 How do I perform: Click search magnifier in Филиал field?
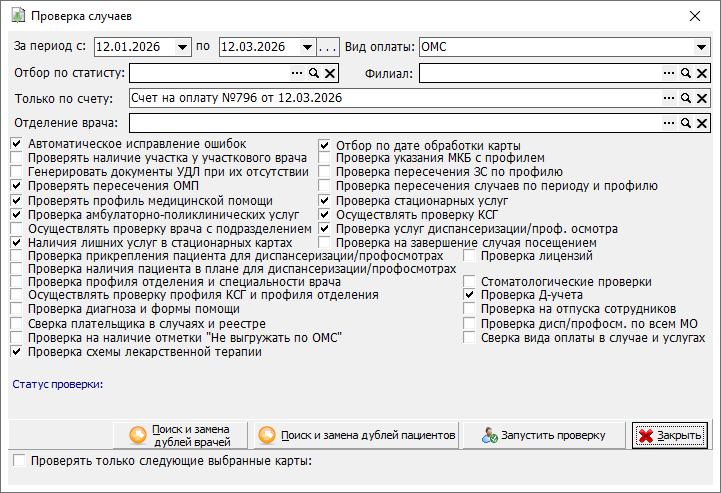point(686,73)
